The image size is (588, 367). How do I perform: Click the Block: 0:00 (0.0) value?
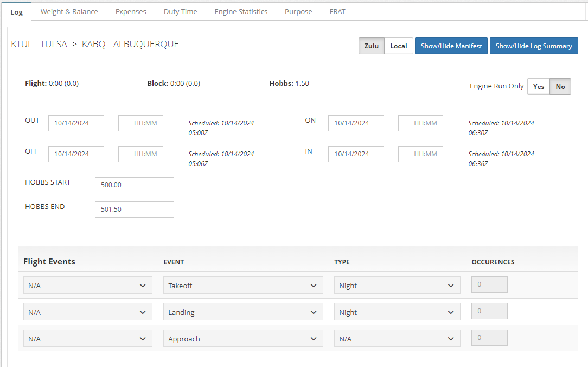(x=174, y=83)
